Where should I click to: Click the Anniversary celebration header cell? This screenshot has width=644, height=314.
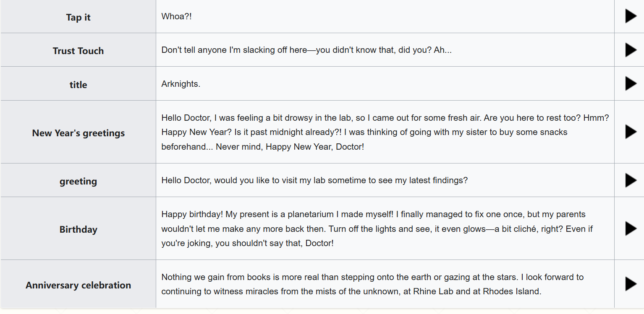click(78, 285)
